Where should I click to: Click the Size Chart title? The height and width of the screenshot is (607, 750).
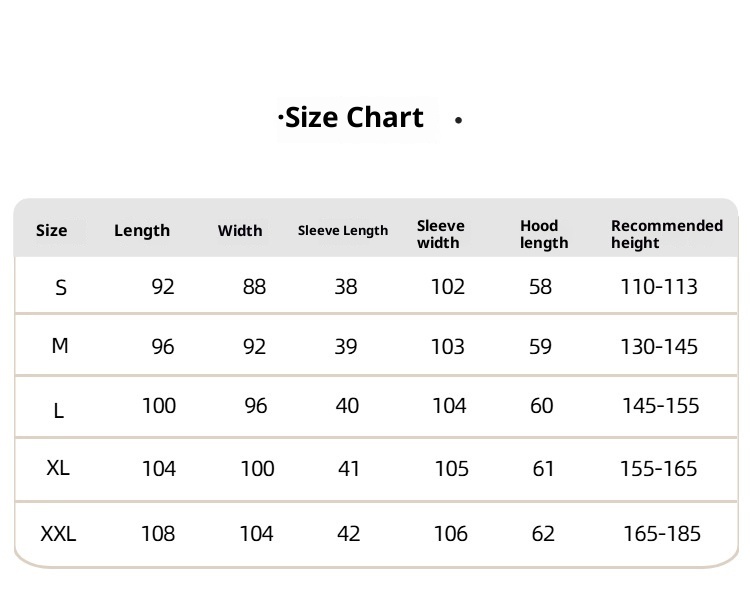tap(355, 118)
